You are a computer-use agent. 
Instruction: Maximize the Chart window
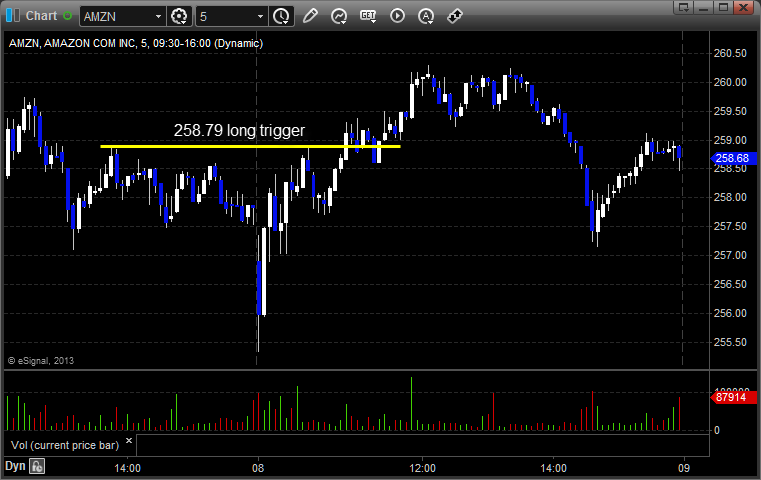(724, 7)
